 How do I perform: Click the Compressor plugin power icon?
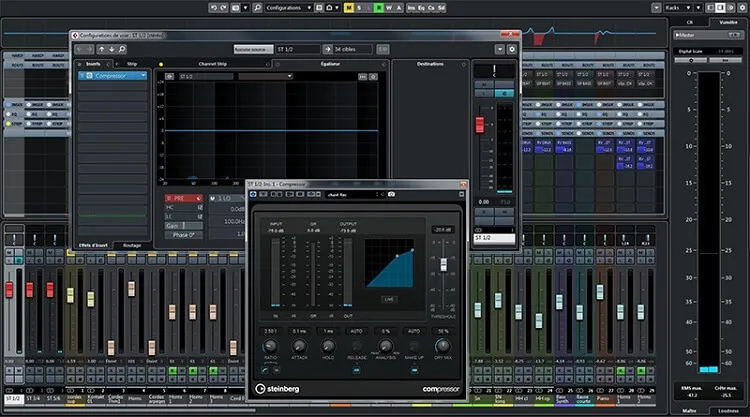[255, 194]
